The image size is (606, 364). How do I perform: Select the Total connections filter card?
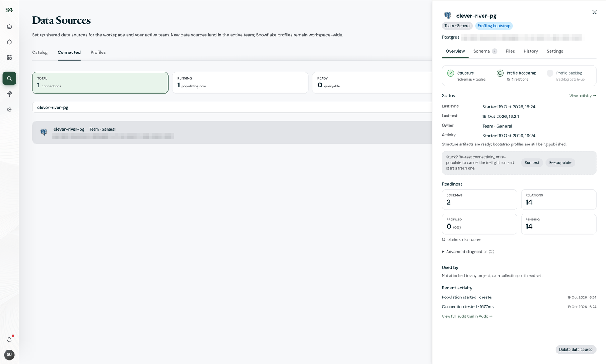[x=100, y=83]
